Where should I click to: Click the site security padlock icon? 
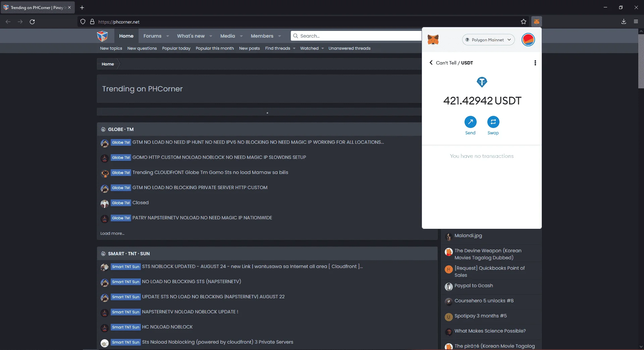coord(92,21)
